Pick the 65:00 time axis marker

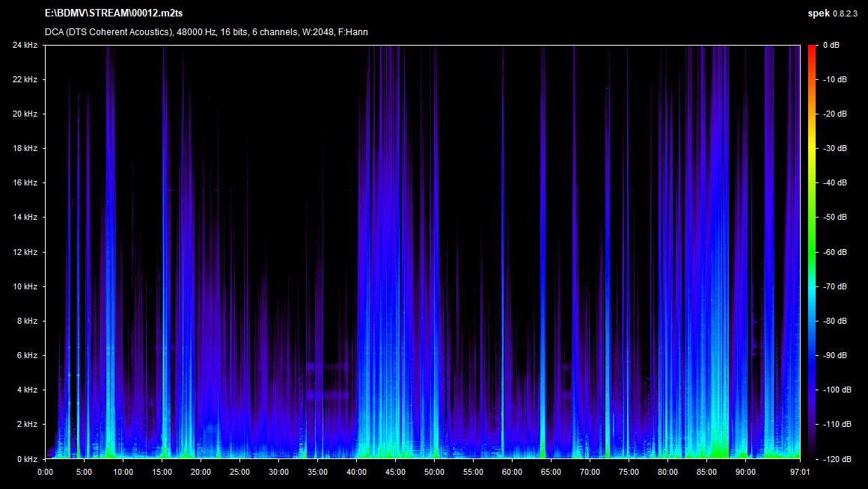pos(551,472)
